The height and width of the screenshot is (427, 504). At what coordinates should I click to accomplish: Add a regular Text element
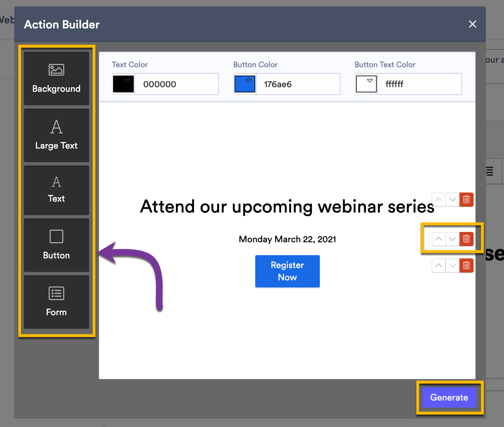pyautogui.click(x=57, y=190)
